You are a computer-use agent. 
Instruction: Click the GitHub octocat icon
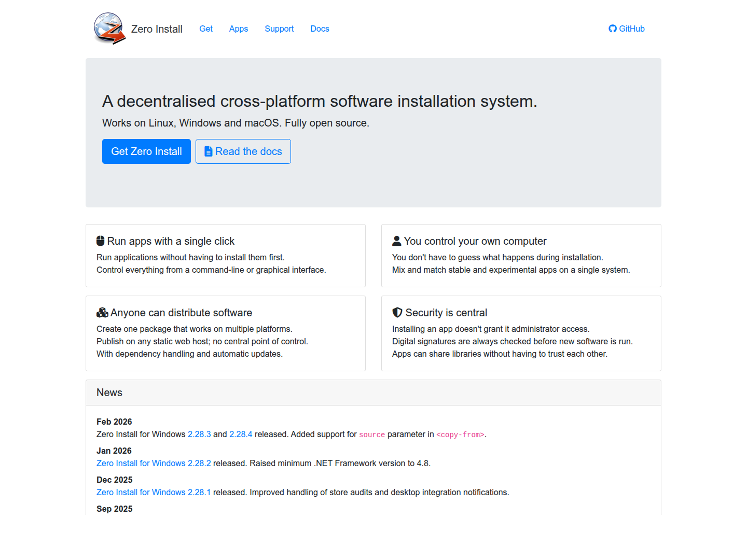tap(613, 29)
